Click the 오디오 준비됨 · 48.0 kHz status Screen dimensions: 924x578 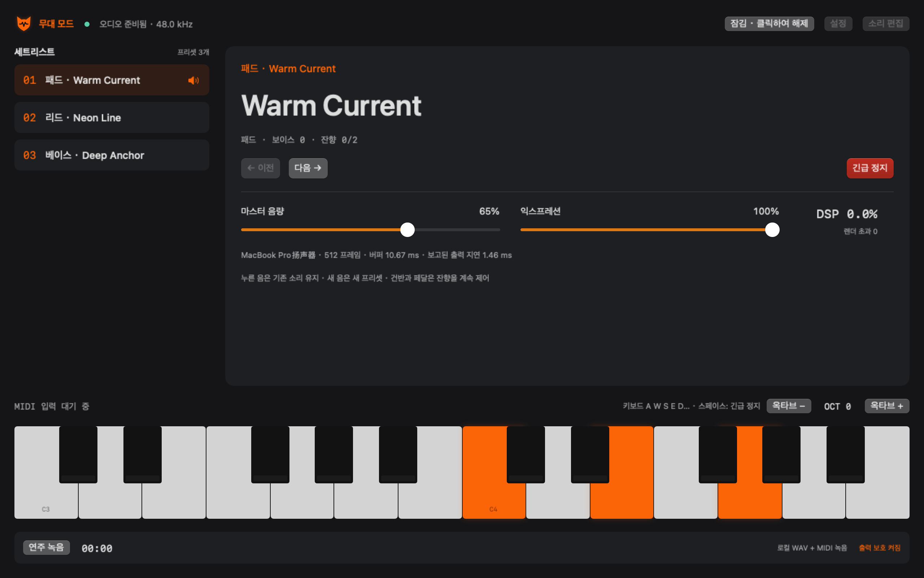click(x=146, y=24)
